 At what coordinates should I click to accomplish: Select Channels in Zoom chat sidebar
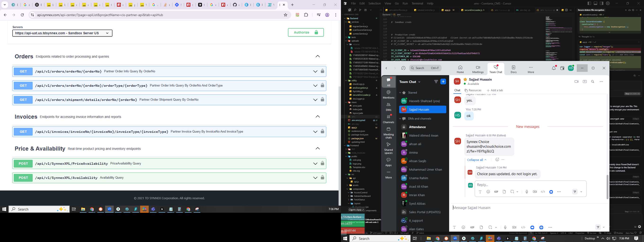[389, 119]
